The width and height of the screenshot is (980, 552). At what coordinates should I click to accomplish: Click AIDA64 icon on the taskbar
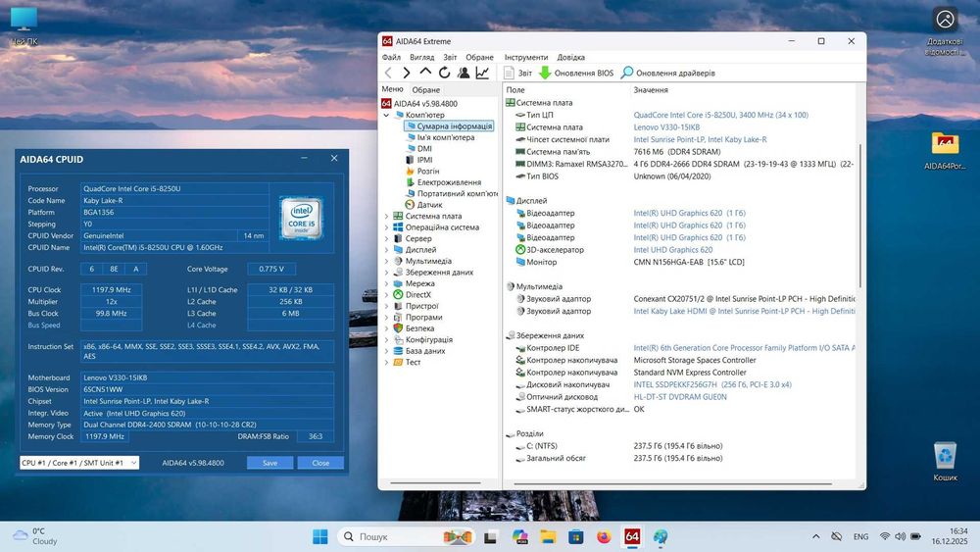(x=632, y=536)
